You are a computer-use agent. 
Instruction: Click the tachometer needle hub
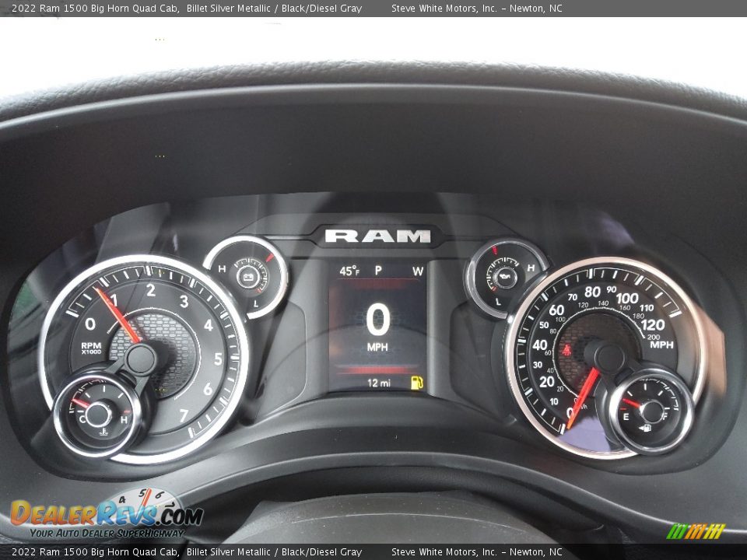(140, 359)
